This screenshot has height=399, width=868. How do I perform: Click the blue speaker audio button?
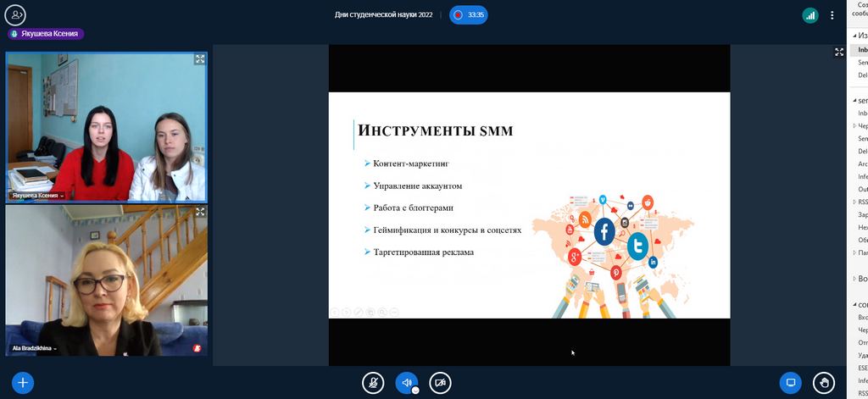pos(406,382)
